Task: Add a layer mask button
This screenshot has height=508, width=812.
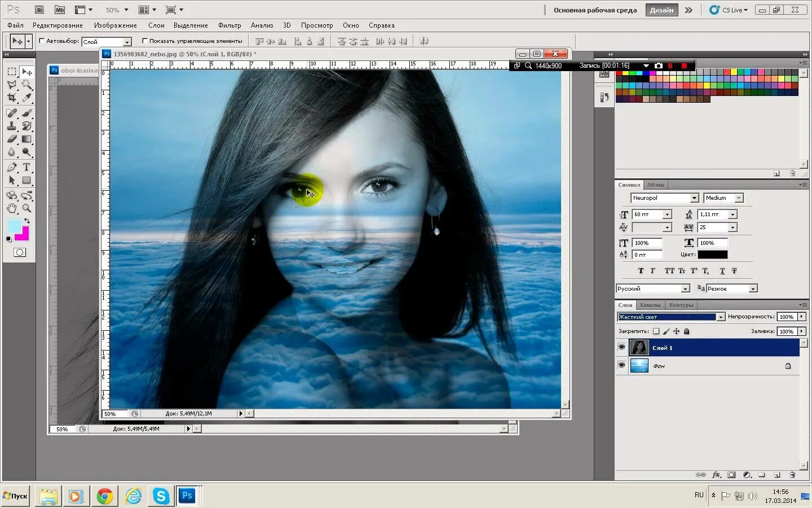Action: click(731, 475)
